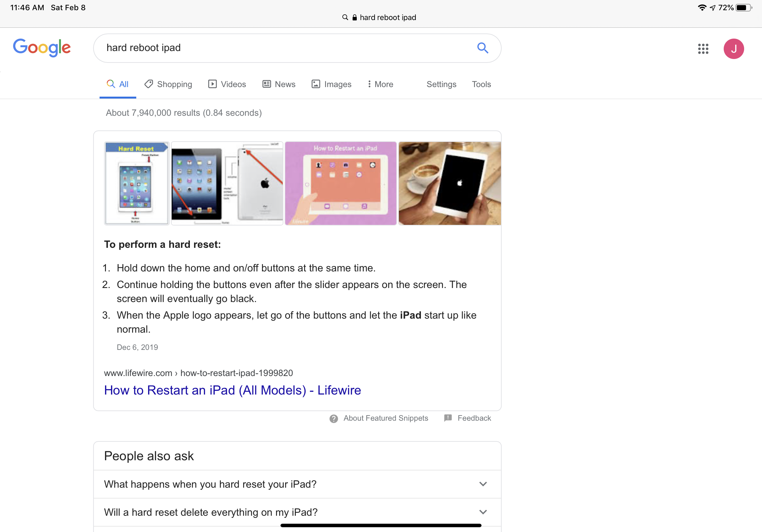Tap the address bar lock icon
762x532 pixels.
coord(355,17)
